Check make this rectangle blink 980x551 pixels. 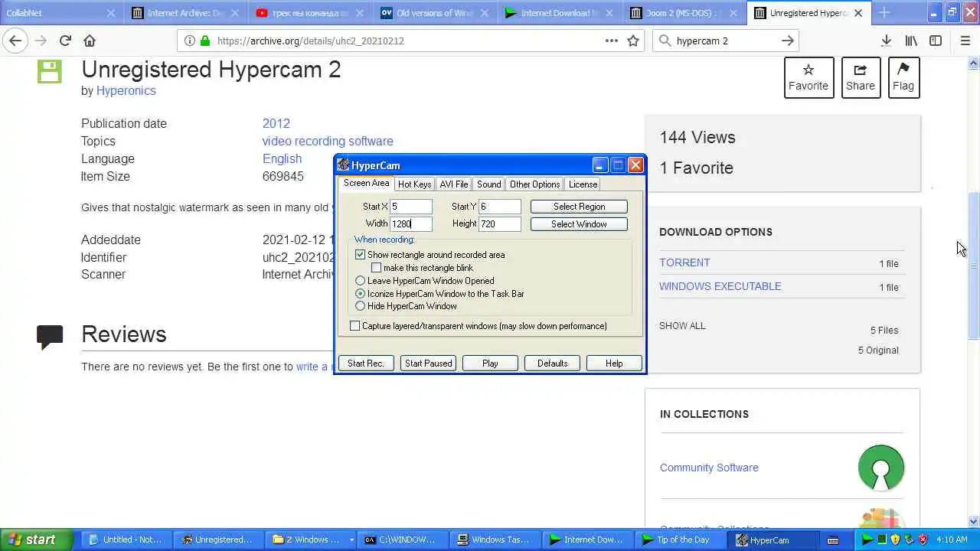376,267
